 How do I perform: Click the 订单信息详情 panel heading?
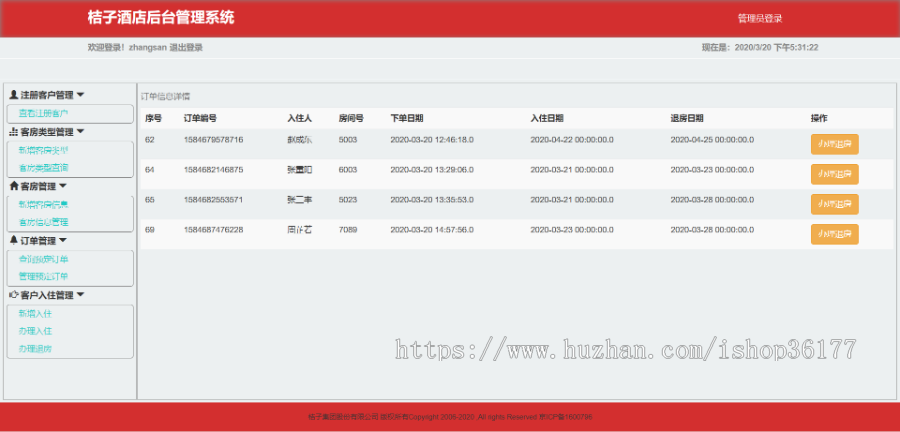coord(165,96)
